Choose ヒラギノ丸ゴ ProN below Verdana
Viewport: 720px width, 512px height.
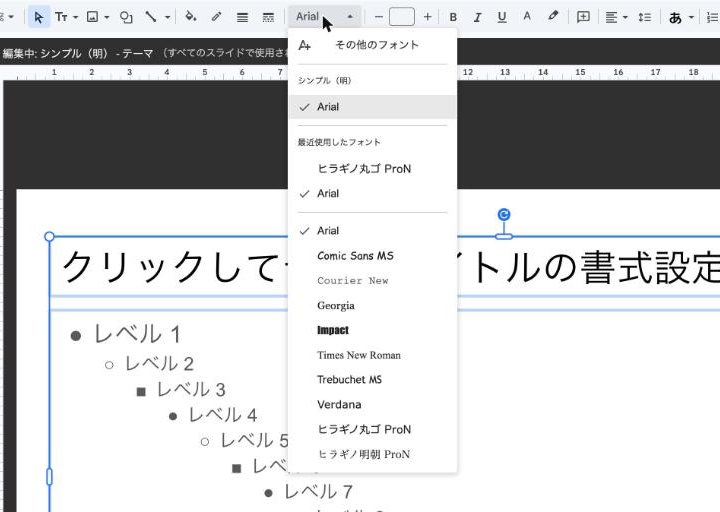tap(372, 429)
